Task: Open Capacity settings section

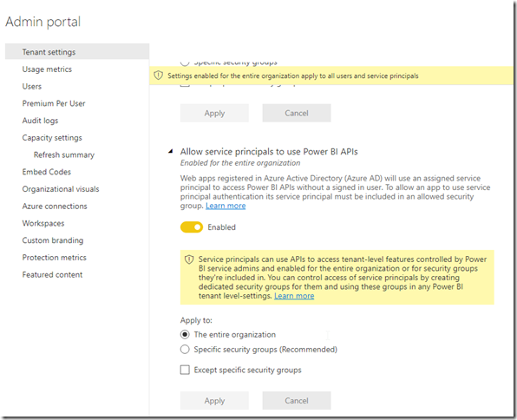Action: (x=52, y=138)
